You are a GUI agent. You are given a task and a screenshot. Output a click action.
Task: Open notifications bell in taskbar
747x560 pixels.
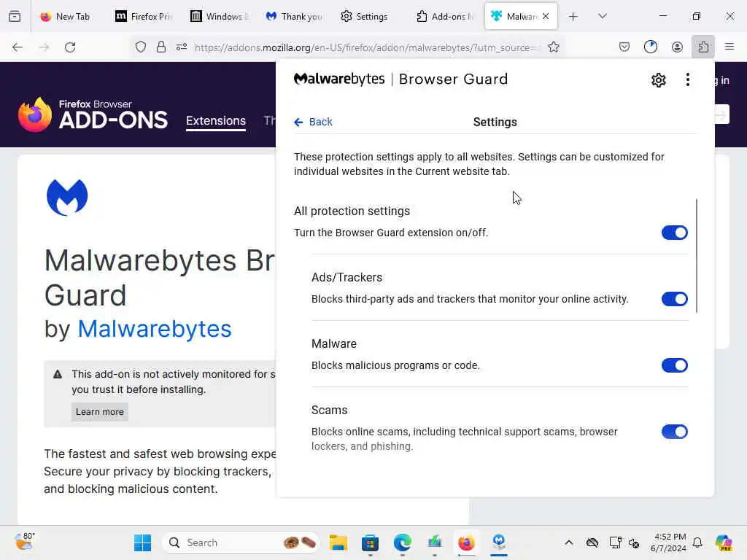click(697, 542)
